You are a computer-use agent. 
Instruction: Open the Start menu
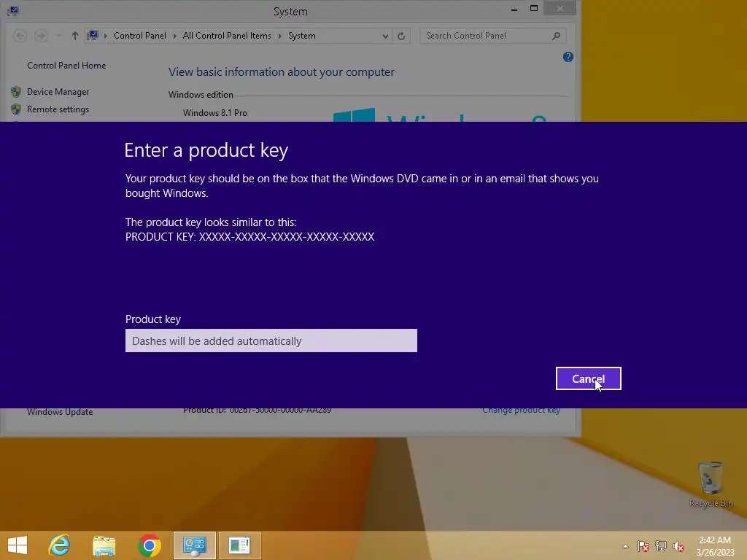pyautogui.click(x=18, y=545)
